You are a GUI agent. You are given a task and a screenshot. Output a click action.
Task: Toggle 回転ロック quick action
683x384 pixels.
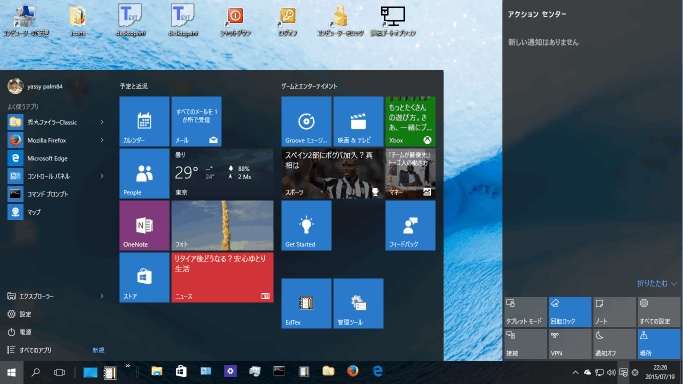point(570,312)
